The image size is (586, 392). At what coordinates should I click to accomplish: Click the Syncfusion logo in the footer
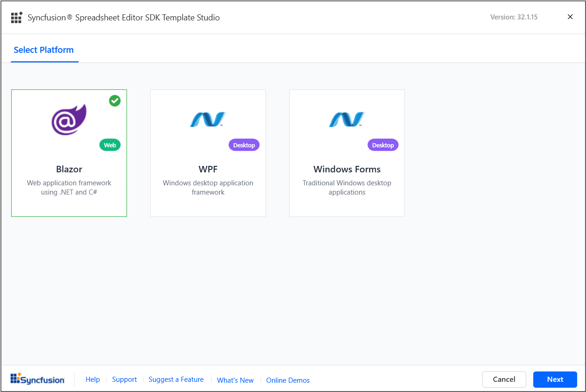38,379
